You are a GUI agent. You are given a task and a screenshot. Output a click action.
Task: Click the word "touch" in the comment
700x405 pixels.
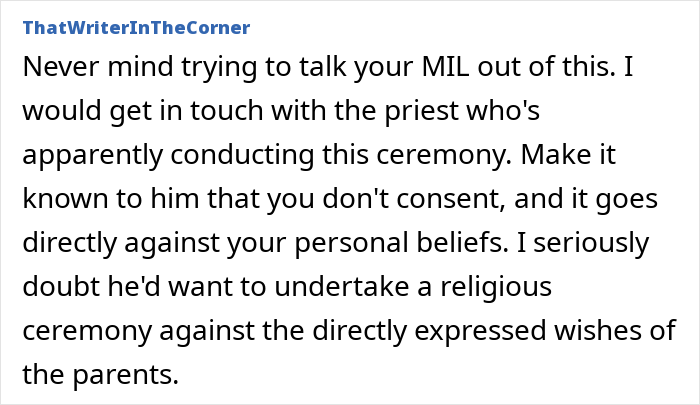pyautogui.click(x=227, y=111)
